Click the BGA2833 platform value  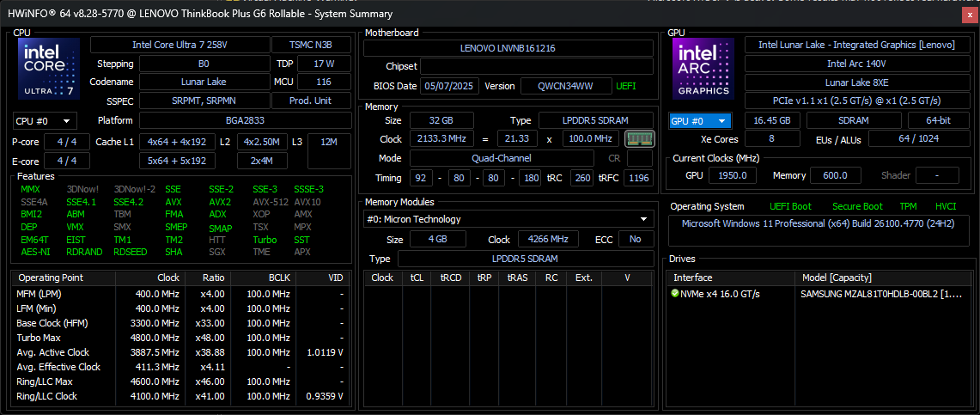coord(245,120)
